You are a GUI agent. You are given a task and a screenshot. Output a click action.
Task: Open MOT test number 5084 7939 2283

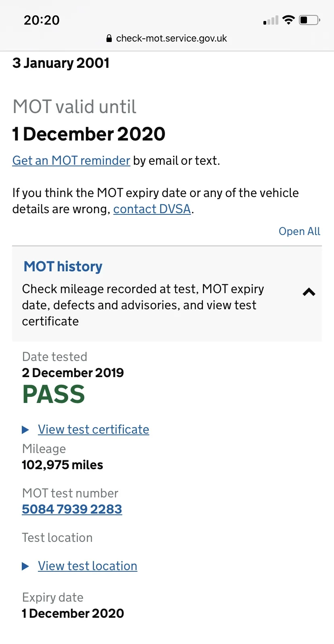pos(72,509)
